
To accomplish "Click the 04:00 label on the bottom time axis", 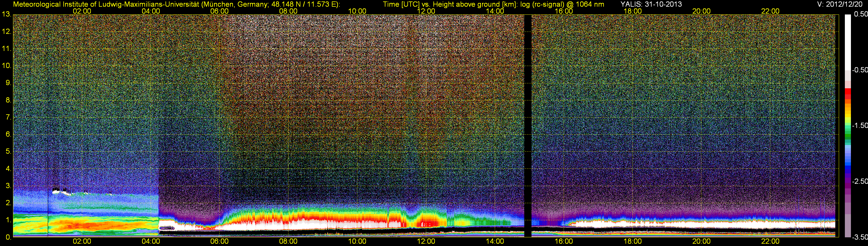I will [x=151, y=241].
